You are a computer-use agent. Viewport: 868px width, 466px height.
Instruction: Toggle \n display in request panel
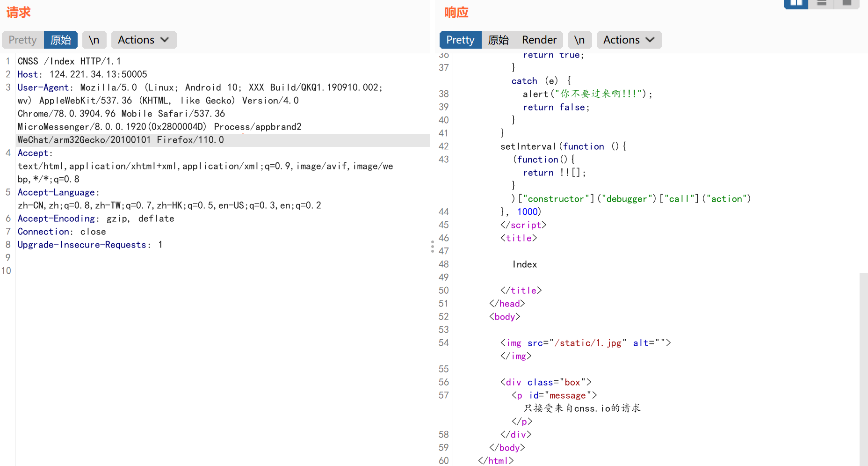[x=94, y=40]
